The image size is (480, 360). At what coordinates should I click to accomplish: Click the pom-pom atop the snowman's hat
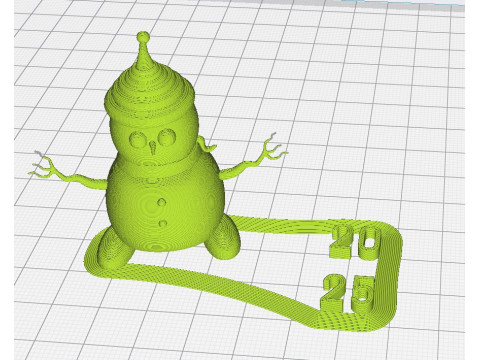(x=143, y=36)
